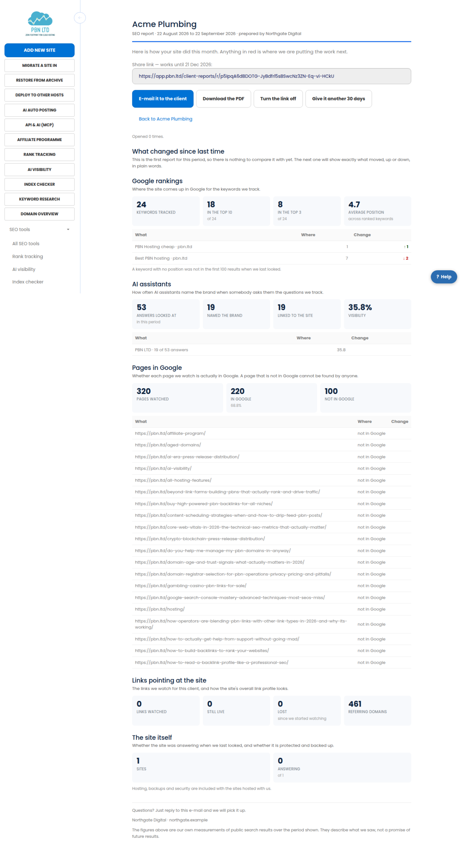This screenshot has height=868, width=463.
Task: Open RESTORE FROM ARCHIVE
Action: click(39, 80)
